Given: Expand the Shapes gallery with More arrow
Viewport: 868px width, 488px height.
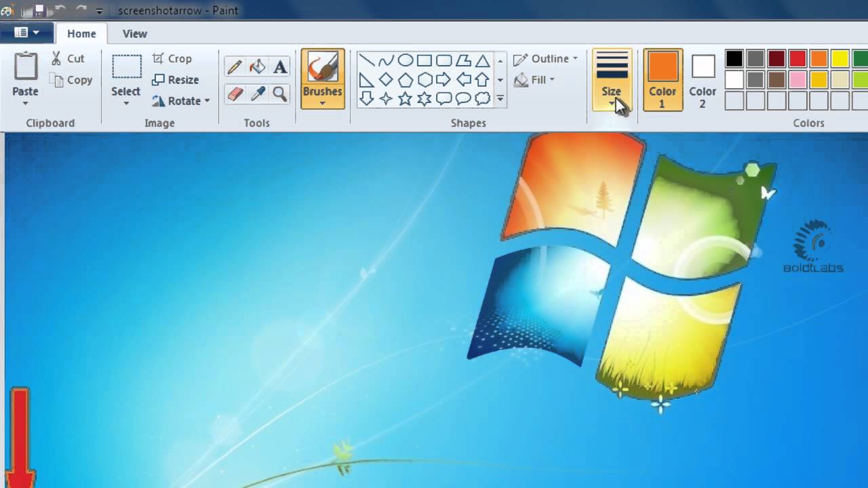Looking at the screenshot, I should pyautogui.click(x=500, y=99).
